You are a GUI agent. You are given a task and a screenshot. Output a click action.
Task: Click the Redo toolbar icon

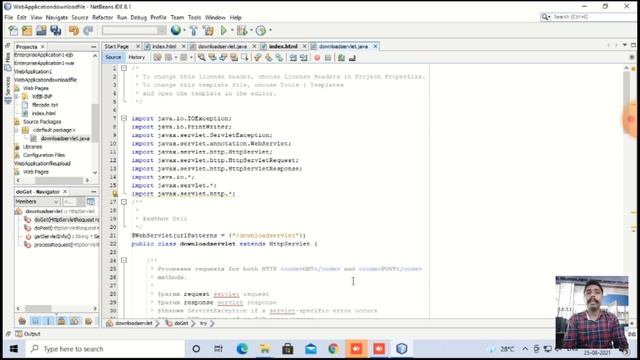click(88, 31)
